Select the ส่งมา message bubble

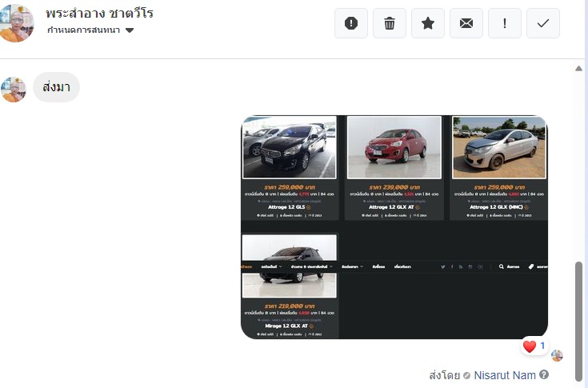click(56, 87)
